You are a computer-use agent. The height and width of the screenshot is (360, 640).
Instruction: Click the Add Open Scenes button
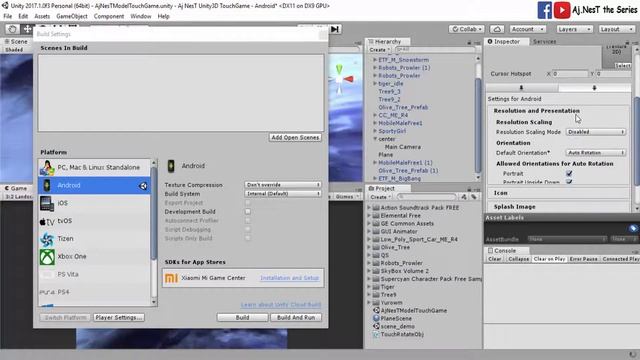[295, 138]
